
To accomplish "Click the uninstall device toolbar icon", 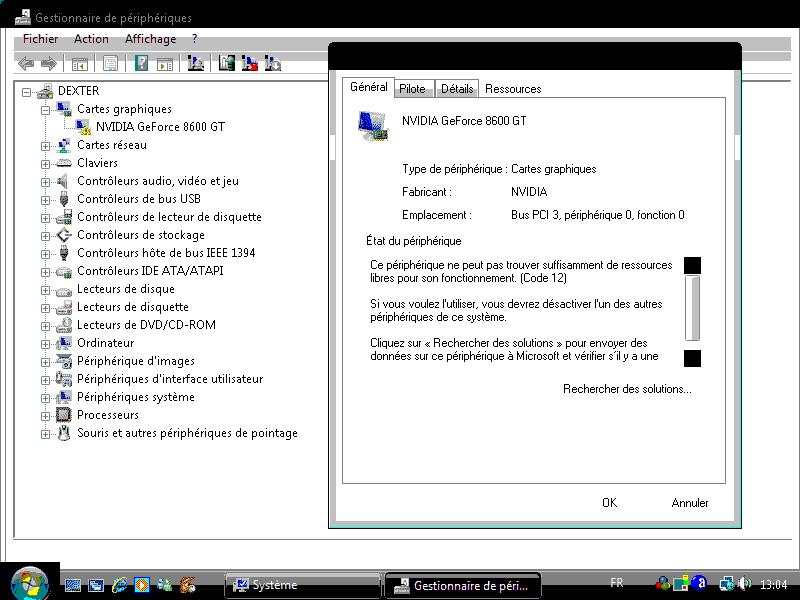I will 273,63.
